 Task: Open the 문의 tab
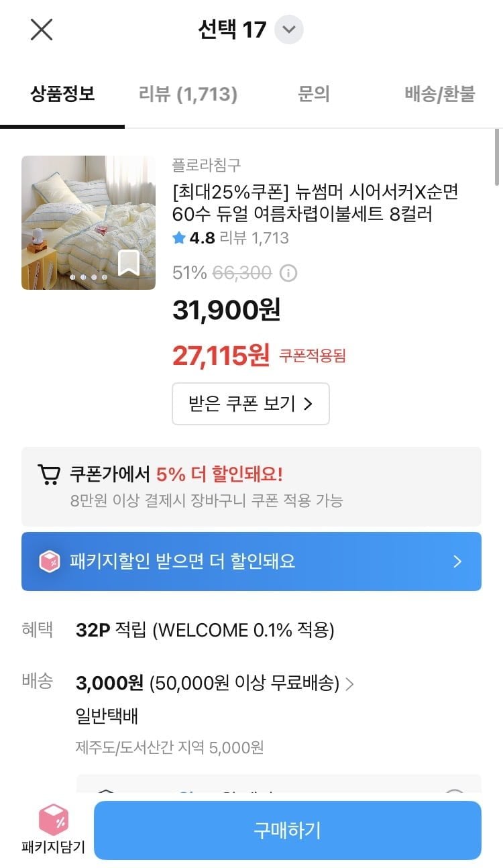[x=313, y=94]
